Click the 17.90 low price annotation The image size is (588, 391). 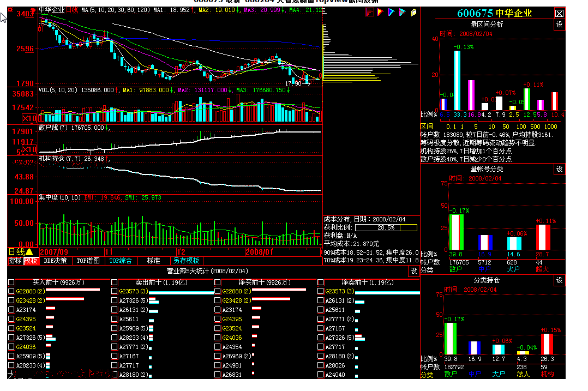pos(293,83)
